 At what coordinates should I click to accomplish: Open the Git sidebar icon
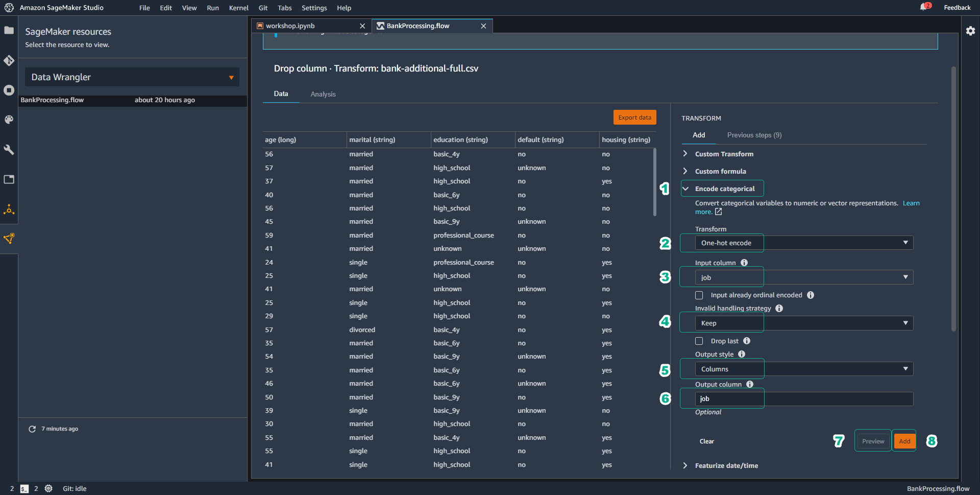point(9,61)
